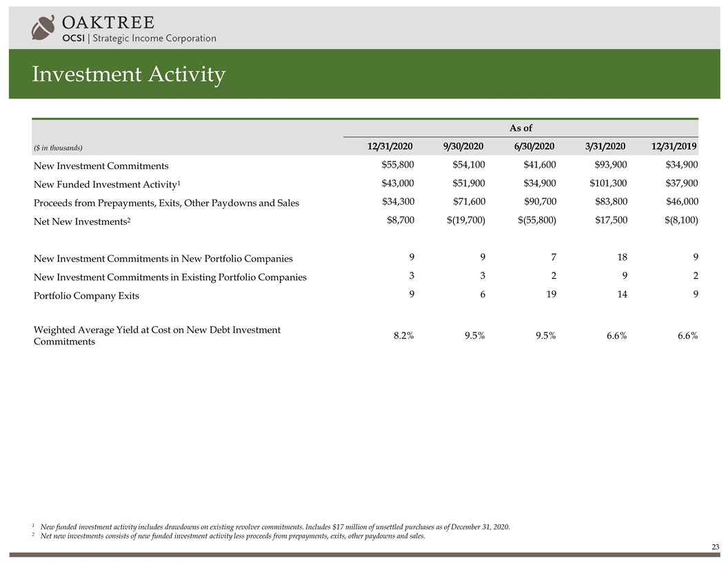Click the 'As of' header text
This screenshot has height=563, width=728.
(520, 128)
